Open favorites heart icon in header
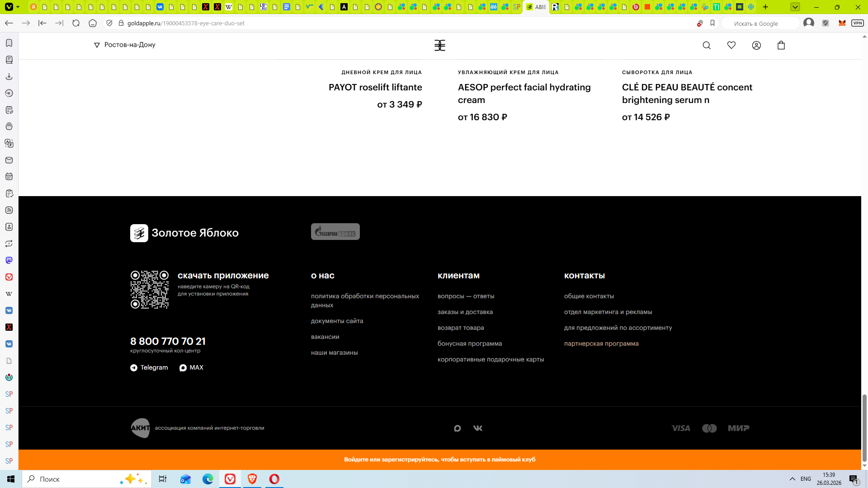 tap(731, 45)
